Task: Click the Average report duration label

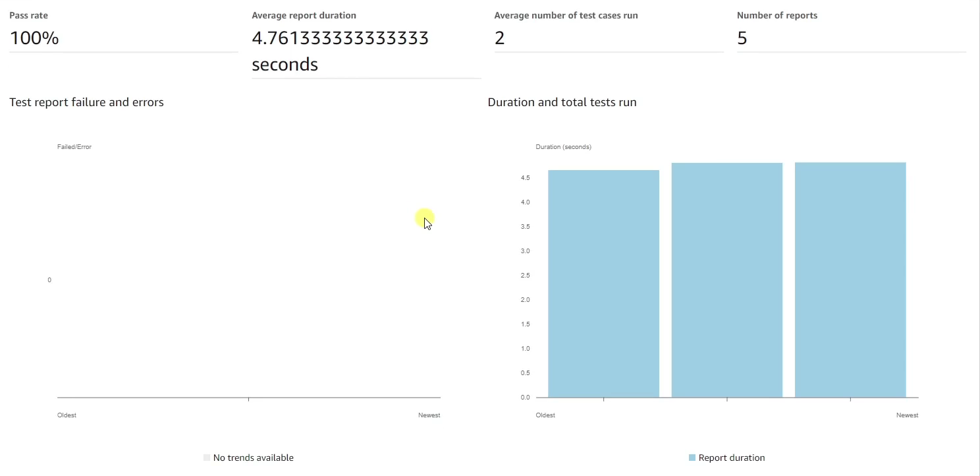Action: (x=304, y=15)
